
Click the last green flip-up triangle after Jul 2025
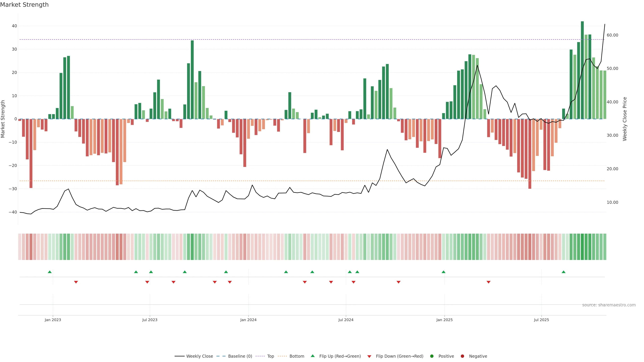[x=563, y=272]
